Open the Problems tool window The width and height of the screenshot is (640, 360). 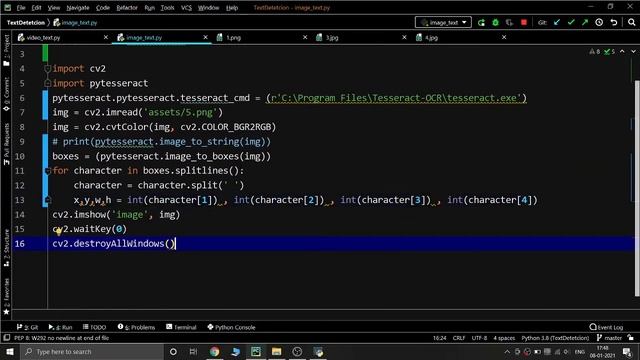click(x=136, y=327)
